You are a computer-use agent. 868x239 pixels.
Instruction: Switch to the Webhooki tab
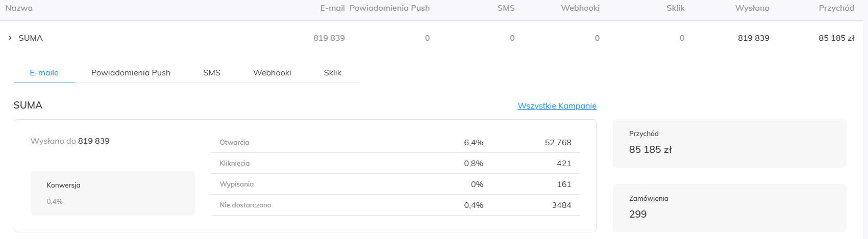point(272,73)
